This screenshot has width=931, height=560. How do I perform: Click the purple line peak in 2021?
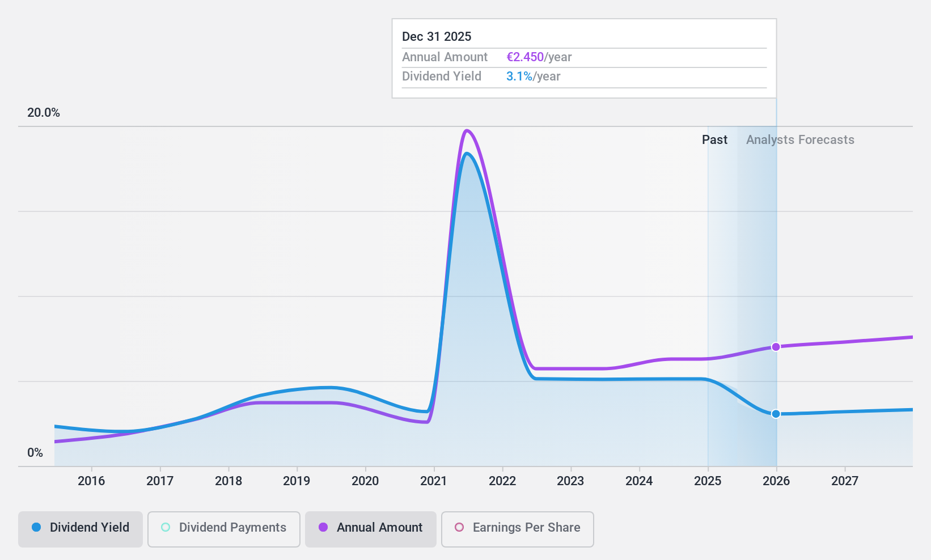(x=467, y=131)
